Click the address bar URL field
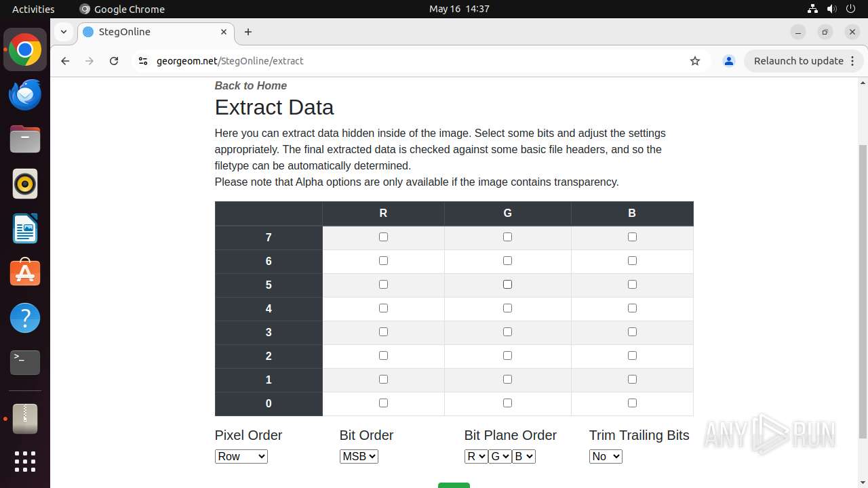Screen dimensions: 868x488 pyautogui.click(x=407, y=61)
